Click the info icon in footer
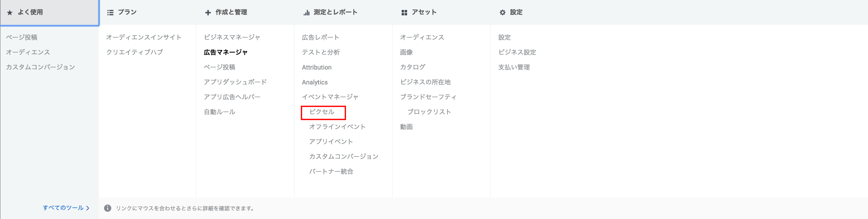Image resolution: width=868 pixels, height=219 pixels. coord(108,208)
